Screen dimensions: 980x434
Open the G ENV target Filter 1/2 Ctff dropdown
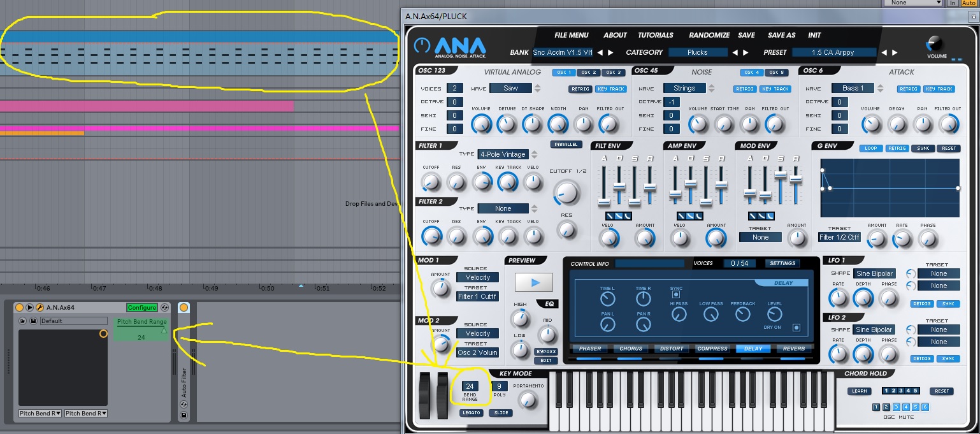tap(839, 237)
